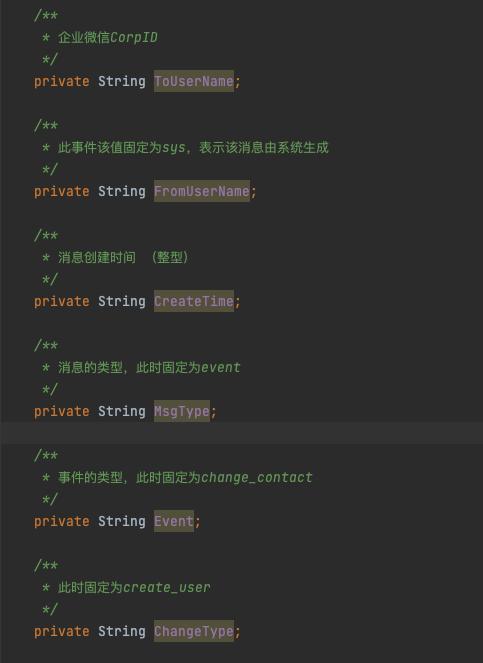Image resolution: width=483 pixels, height=663 pixels.
Task: Click String type before ChangeType
Action: pyautogui.click(x=122, y=631)
